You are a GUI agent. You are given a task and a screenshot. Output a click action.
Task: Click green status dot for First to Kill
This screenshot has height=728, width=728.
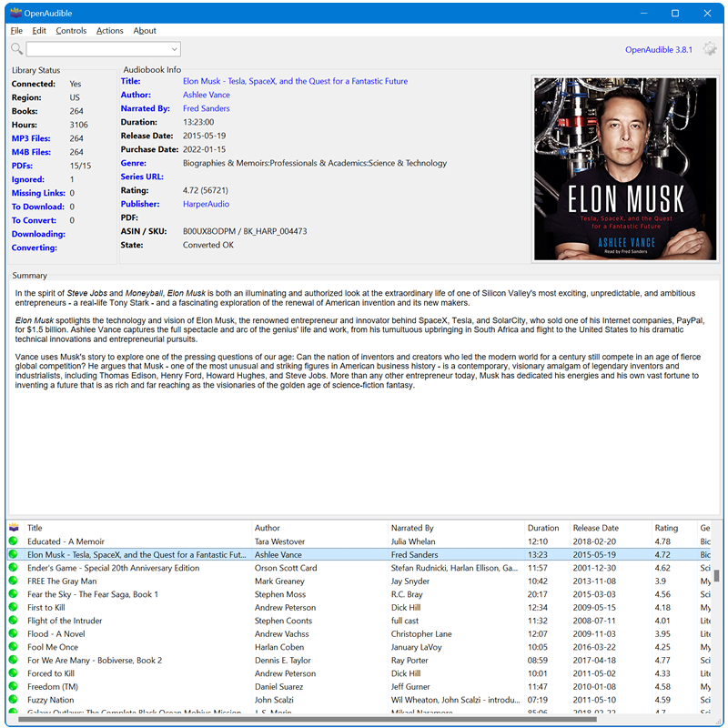(x=13, y=607)
